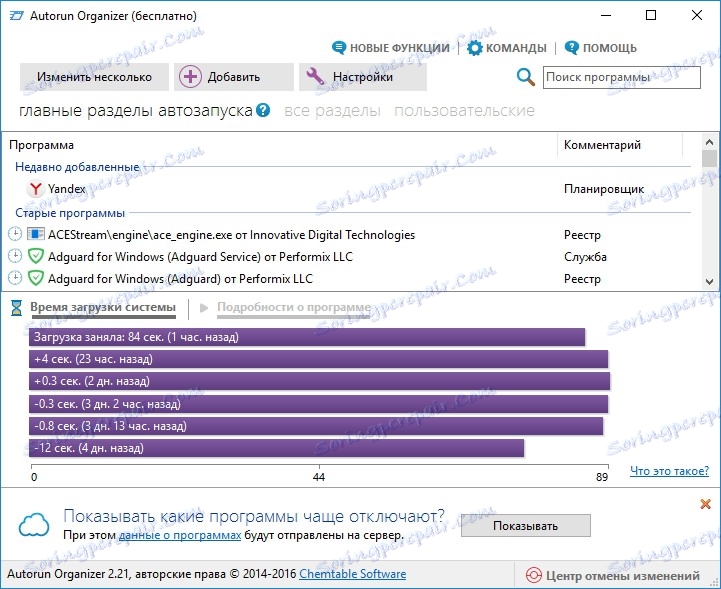Image resolution: width=721 pixels, height=589 pixels.
Task: Click the Показывать button
Action: (x=526, y=526)
